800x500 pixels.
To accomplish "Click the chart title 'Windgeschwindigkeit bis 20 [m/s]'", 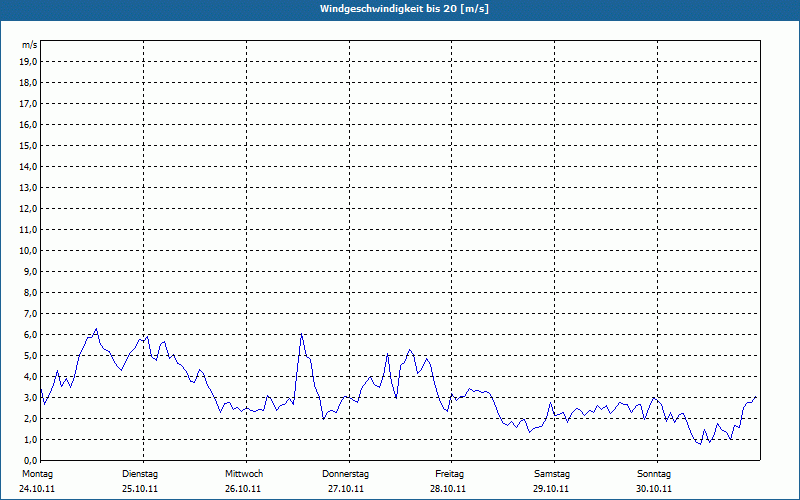I will point(404,9).
